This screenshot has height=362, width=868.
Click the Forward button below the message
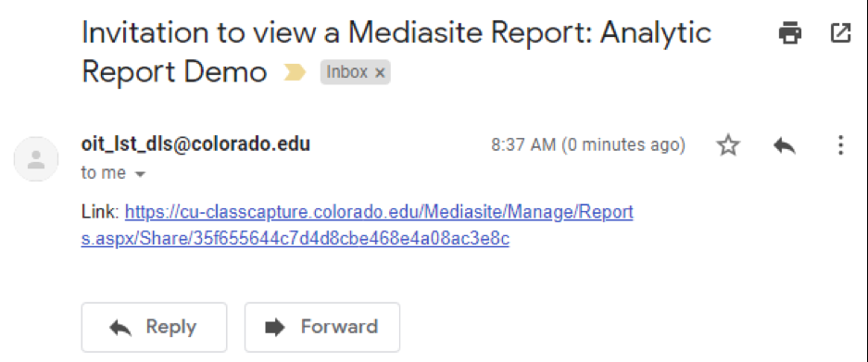(322, 327)
